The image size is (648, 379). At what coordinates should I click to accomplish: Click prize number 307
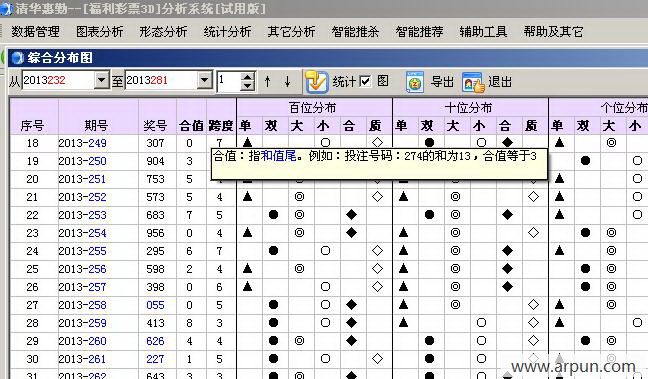click(x=155, y=143)
